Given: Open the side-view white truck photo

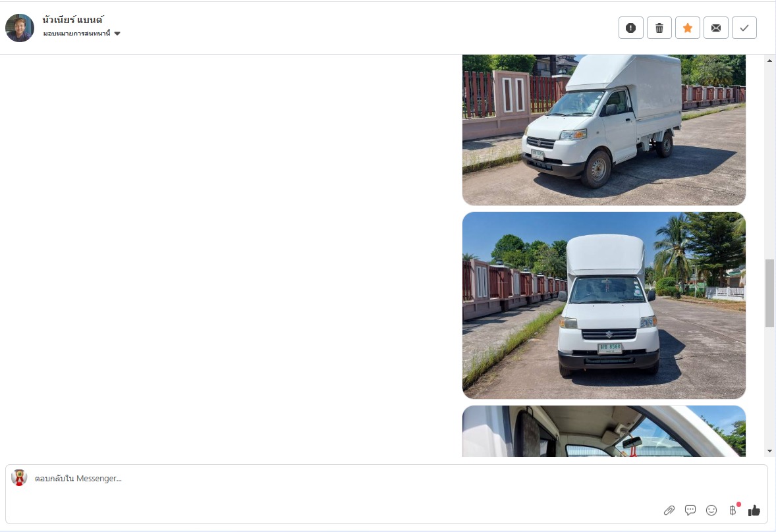Looking at the screenshot, I should [x=604, y=130].
